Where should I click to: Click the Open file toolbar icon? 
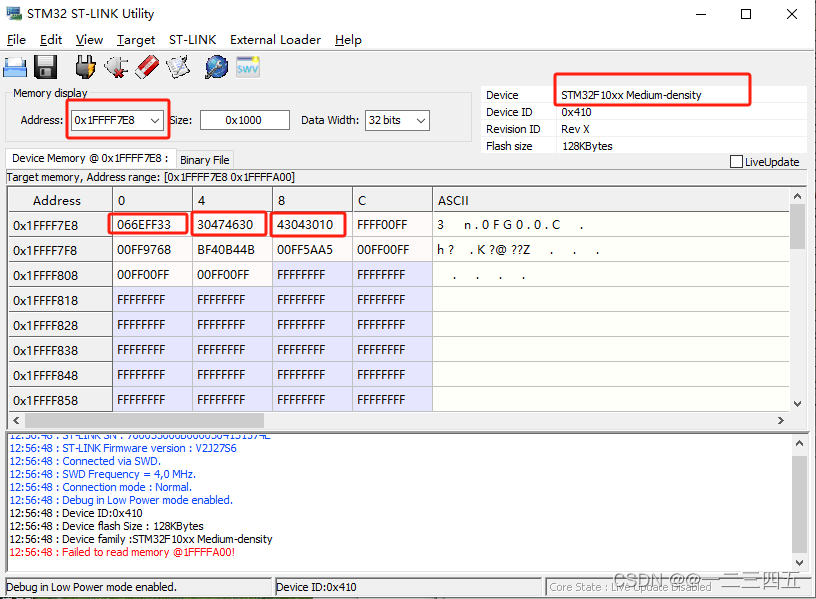[x=15, y=67]
